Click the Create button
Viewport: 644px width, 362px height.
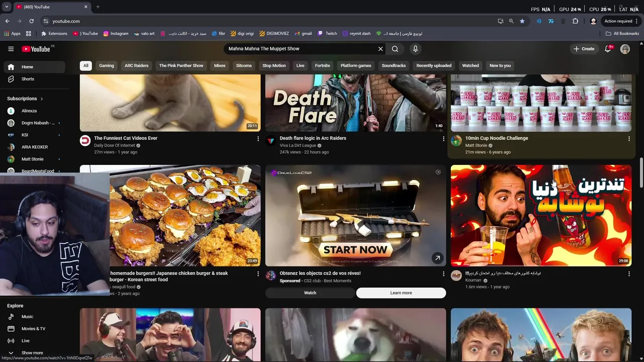click(x=584, y=49)
